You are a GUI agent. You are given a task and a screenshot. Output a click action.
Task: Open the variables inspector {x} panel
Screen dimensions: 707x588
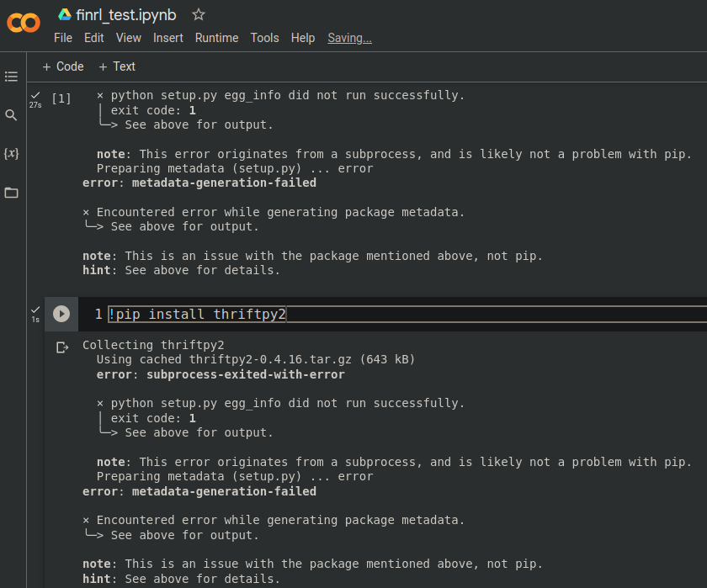[x=11, y=154]
